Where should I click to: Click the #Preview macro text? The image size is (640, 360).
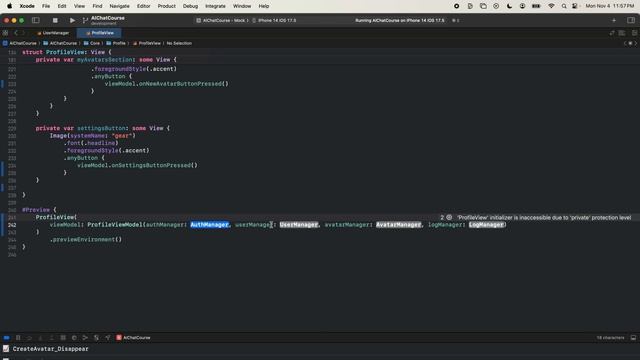click(x=36, y=210)
